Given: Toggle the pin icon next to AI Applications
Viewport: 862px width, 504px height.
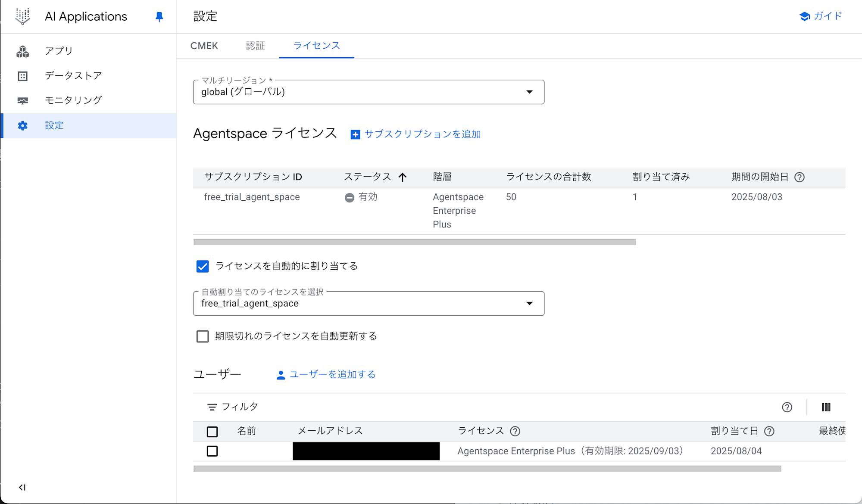Looking at the screenshot, I should [159, 17].
